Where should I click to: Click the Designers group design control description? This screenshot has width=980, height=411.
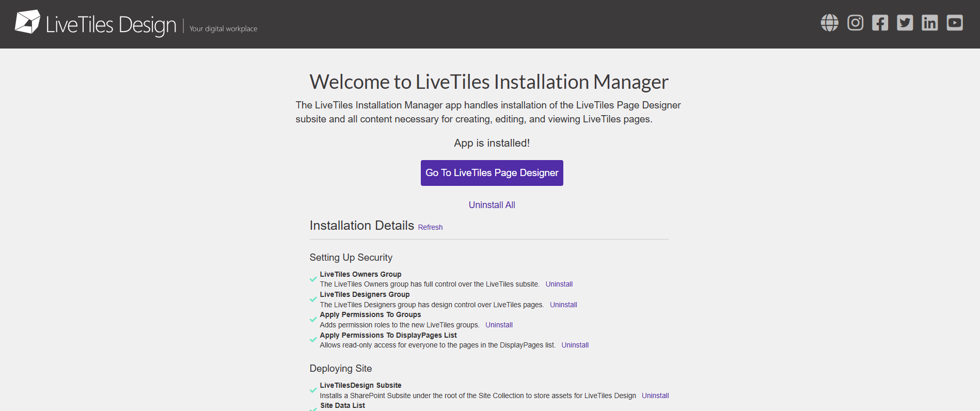(x=432, y=305)
